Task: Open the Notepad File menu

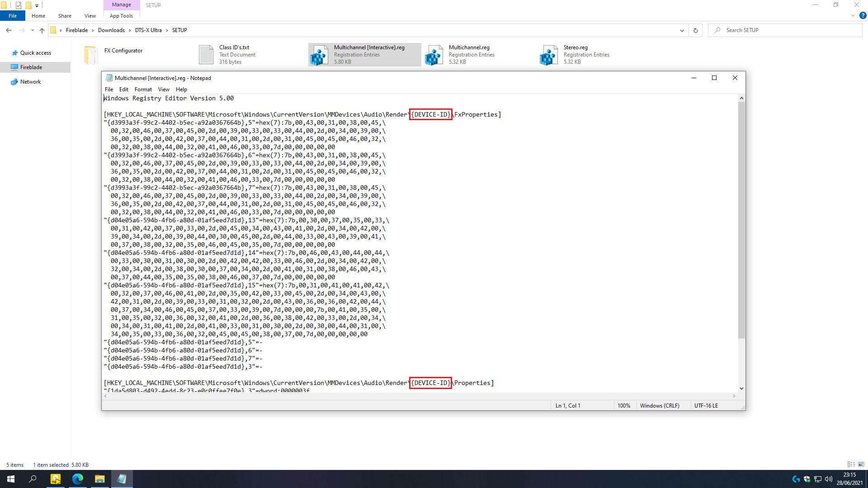Action: click(109, 89)
